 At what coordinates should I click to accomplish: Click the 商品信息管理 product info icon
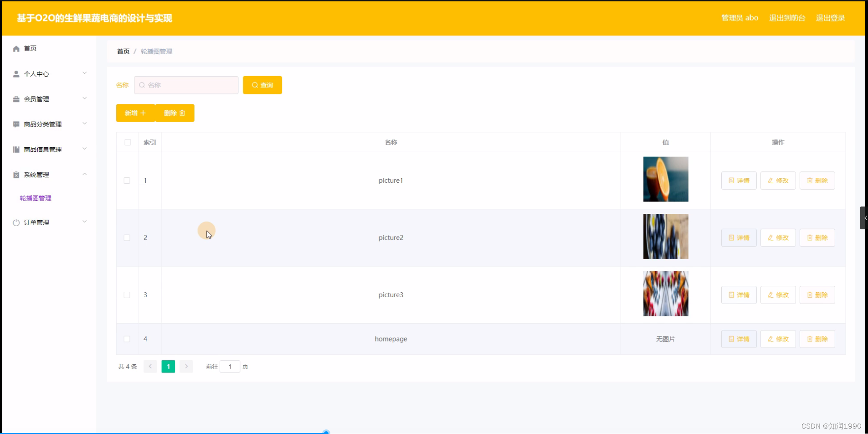point(16,149)
